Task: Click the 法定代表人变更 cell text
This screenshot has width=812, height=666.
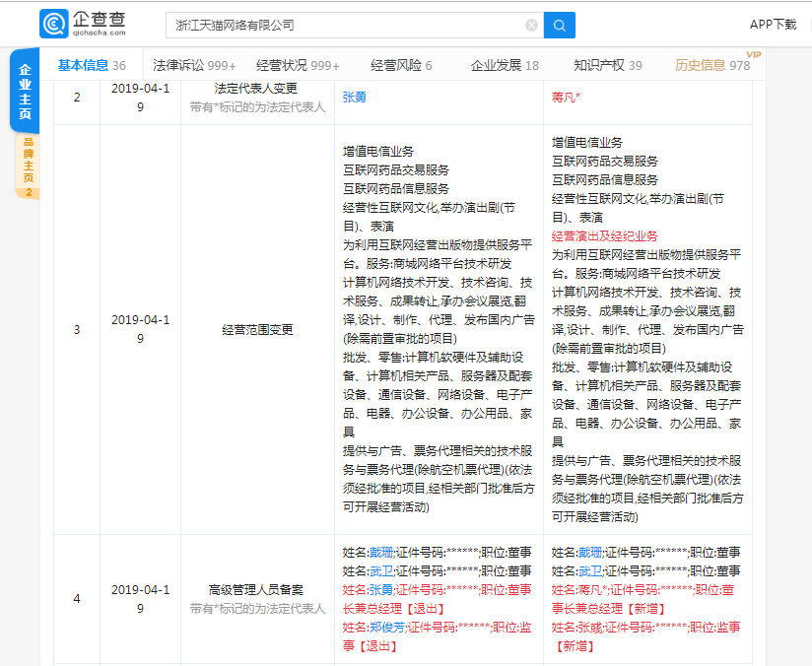Action: [256, 89]
